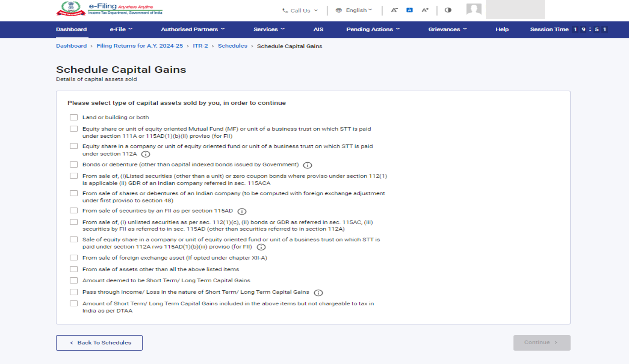Viewport: 629px width, 364px height.
Task: Click info icon beside section 115AD FII option
Action: click(242, 211)
